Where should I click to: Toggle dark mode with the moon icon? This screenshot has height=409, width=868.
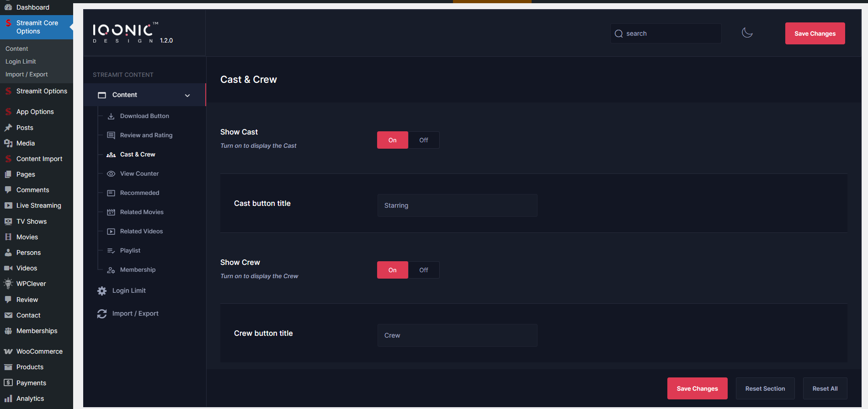click(x=747, y=33)
